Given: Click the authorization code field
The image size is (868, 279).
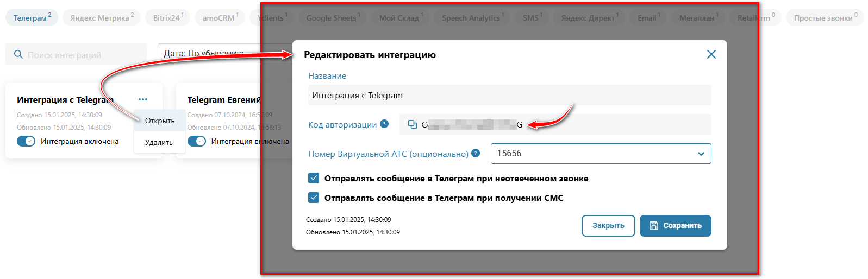Looking at the screenshot, I should point(555,124).
